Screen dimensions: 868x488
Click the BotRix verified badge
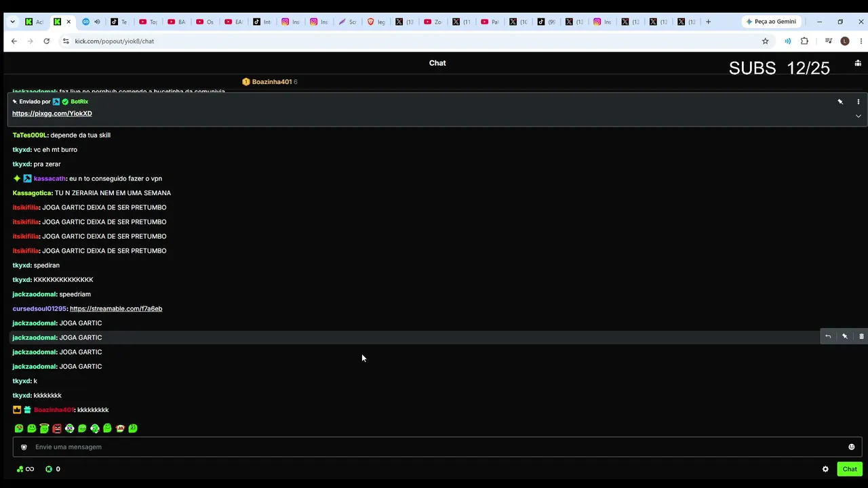pyautogui.click(x=65, y=102)
